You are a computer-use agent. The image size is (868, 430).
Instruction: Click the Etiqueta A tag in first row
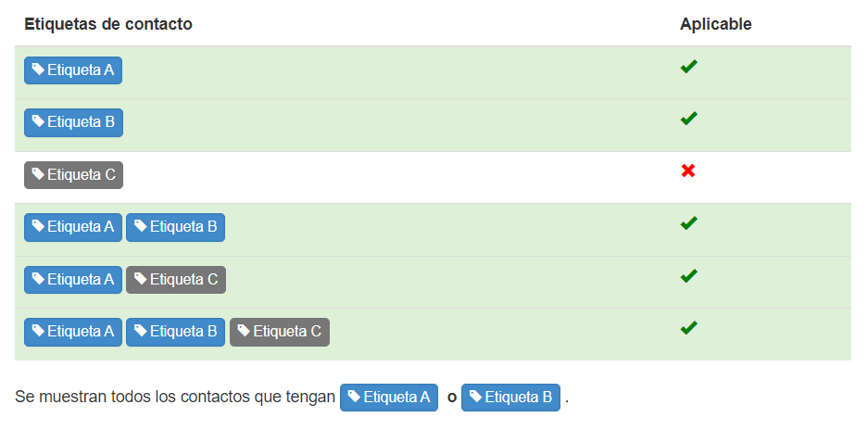point(73,70)
